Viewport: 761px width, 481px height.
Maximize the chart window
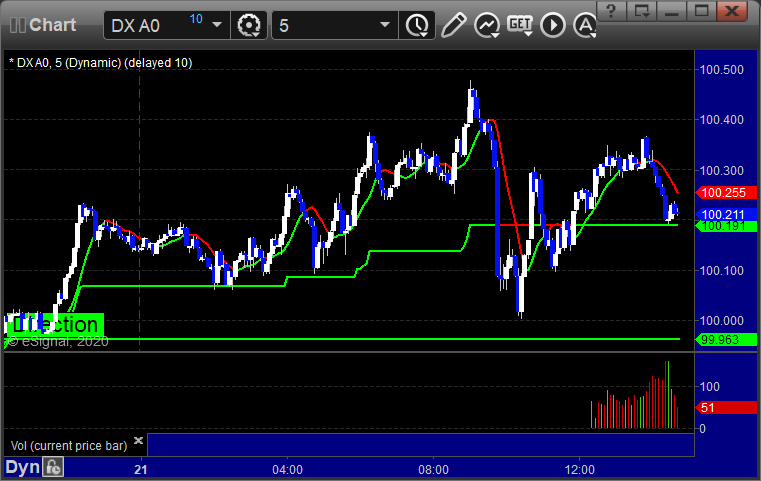point(701,11)
